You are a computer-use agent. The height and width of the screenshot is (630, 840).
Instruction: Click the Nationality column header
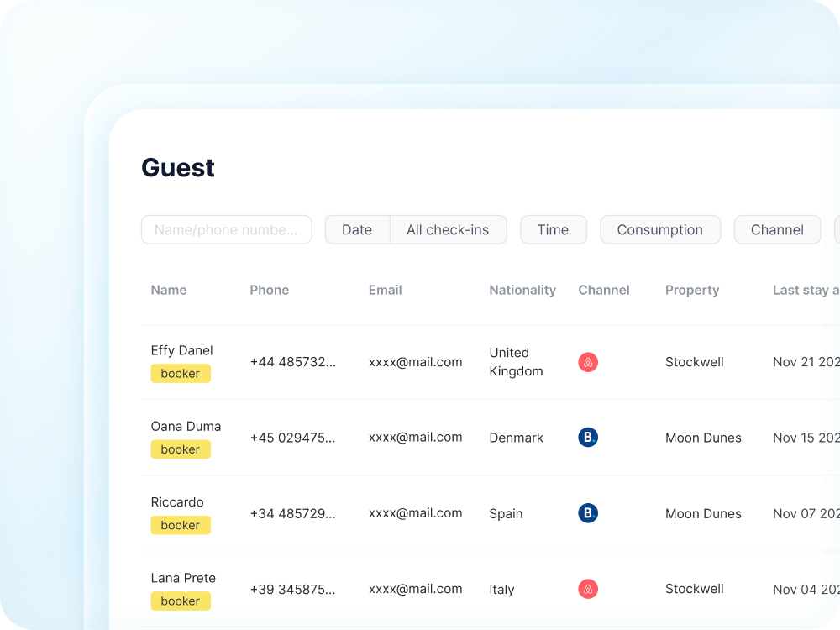click(522, 290)
